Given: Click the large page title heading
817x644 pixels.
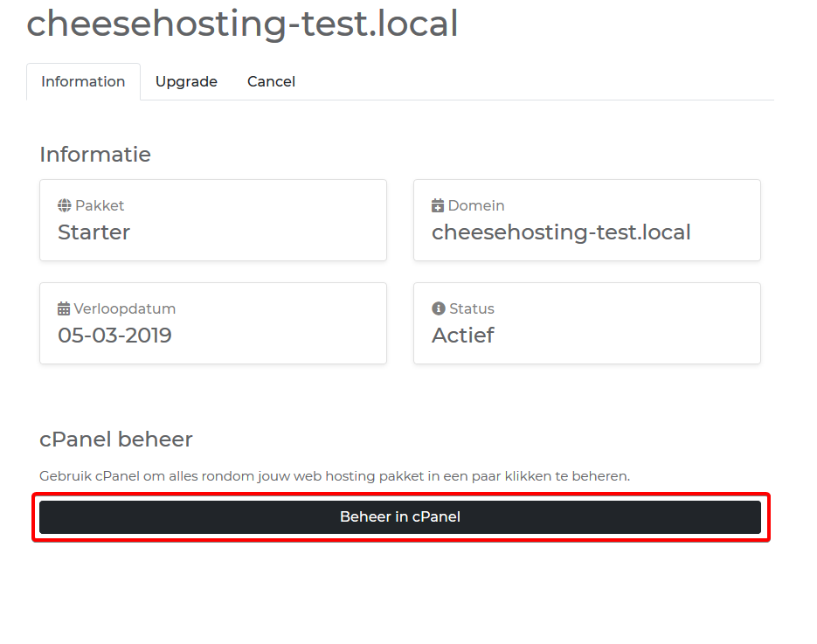Looking at the screenshot, I should click(242, 24).
